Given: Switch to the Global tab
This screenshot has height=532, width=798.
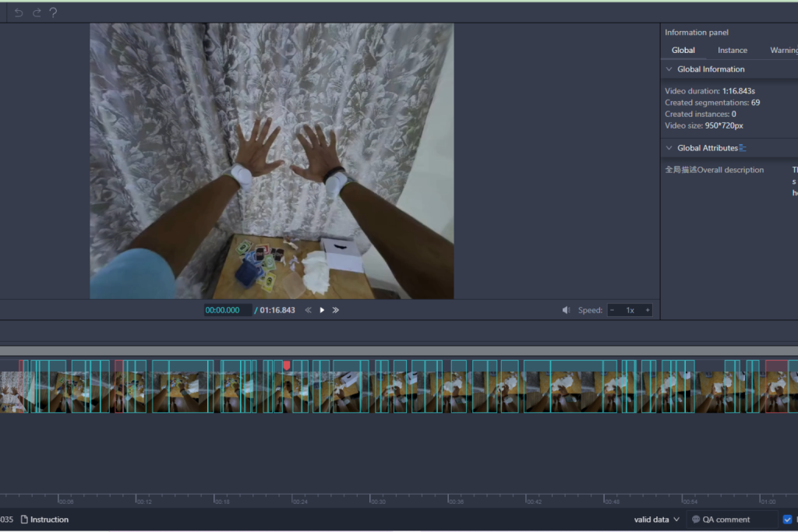Looking at the screenshot, I should point(683,50).
